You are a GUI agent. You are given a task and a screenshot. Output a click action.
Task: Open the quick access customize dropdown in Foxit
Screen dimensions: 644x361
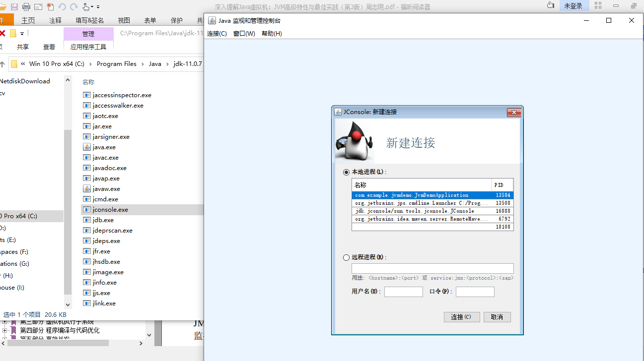tap(98, 7)
